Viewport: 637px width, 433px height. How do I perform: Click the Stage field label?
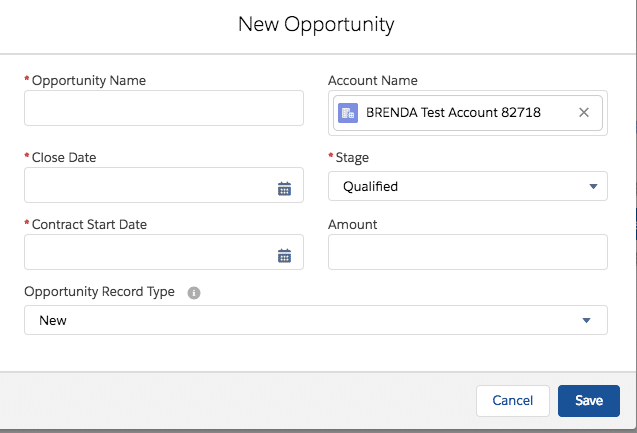(x=352, y=158)
